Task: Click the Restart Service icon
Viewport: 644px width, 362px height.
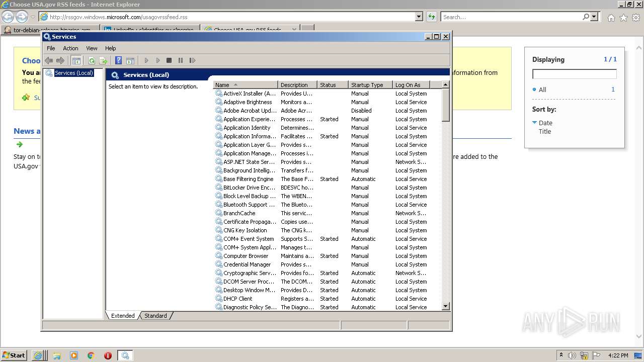Action: click(x=192, y=60)
